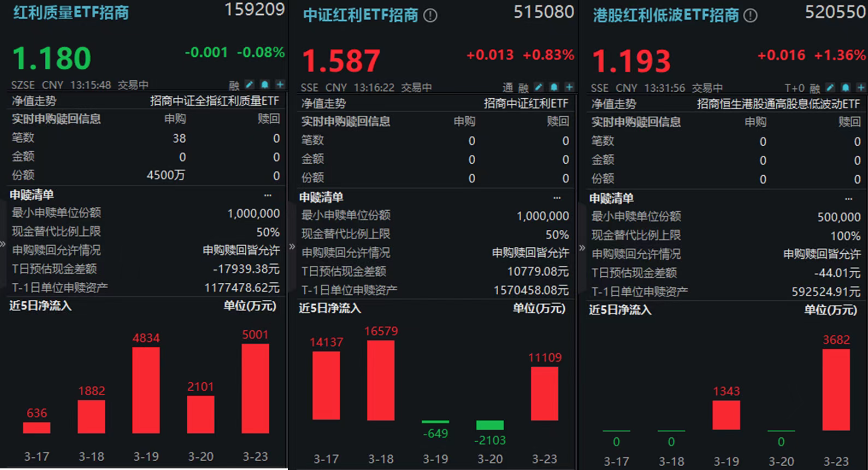Click the +1.36% change percentage
The image size is (868, 470).
click(840, 55)
